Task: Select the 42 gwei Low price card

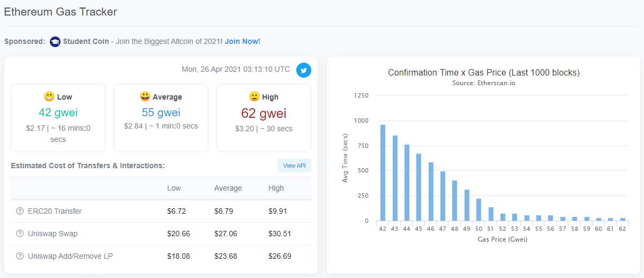Action: pyautogui.click(x=58, y=118)
